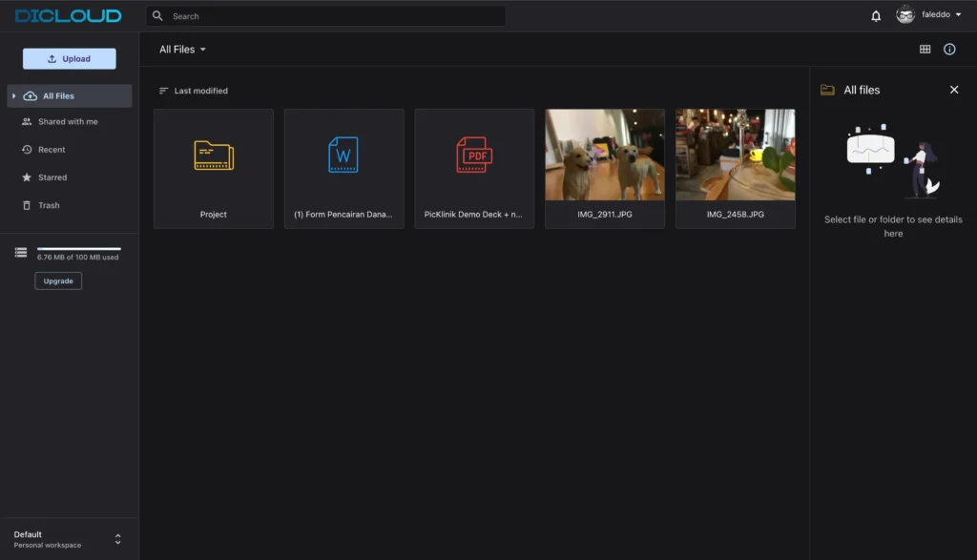977x560 pixels.
Task: Click the DiCloud logo
Action: [x=68, y=16]
